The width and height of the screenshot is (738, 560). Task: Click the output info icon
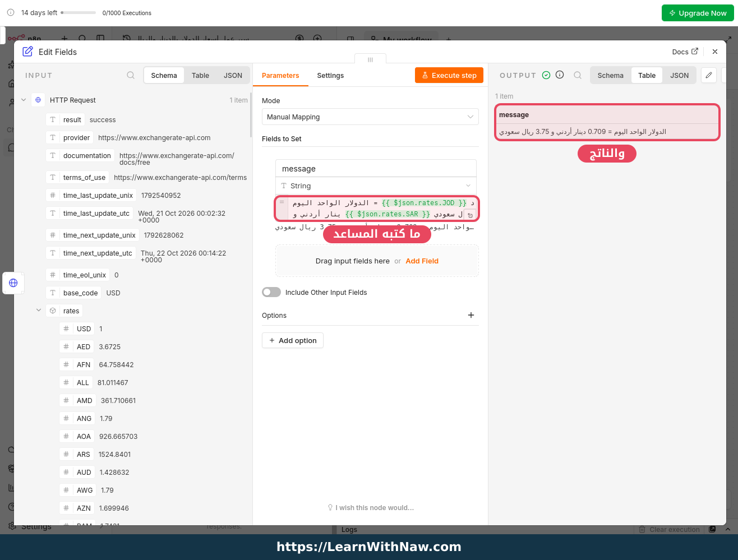click(x=560, y=75)
